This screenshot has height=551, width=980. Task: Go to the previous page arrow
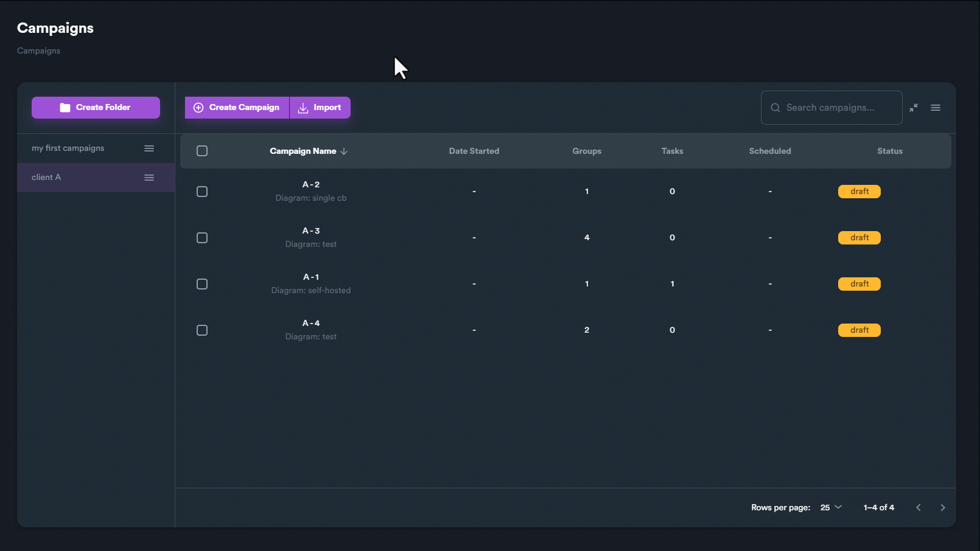tap(919, 508)
